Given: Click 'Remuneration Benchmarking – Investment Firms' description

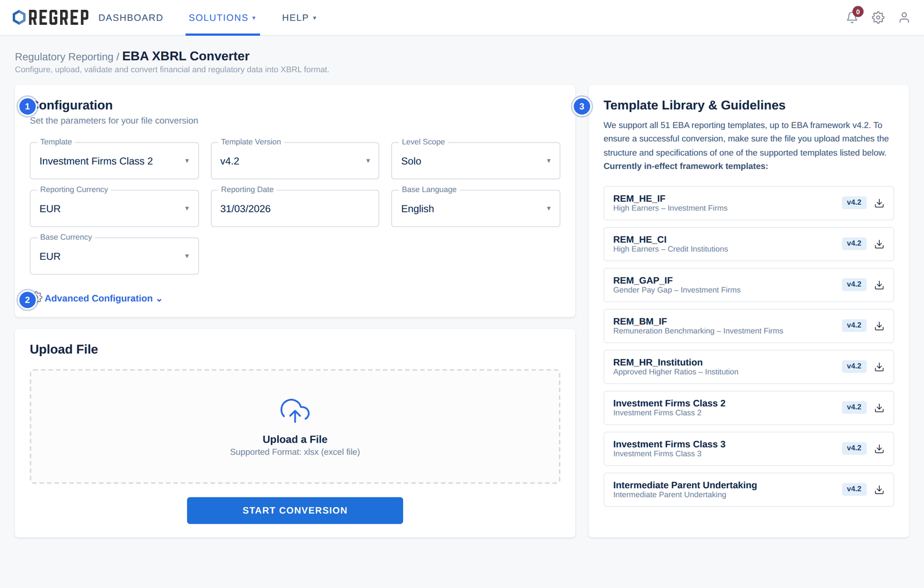Looking at the screenshot, I should (x=698, y=331).
